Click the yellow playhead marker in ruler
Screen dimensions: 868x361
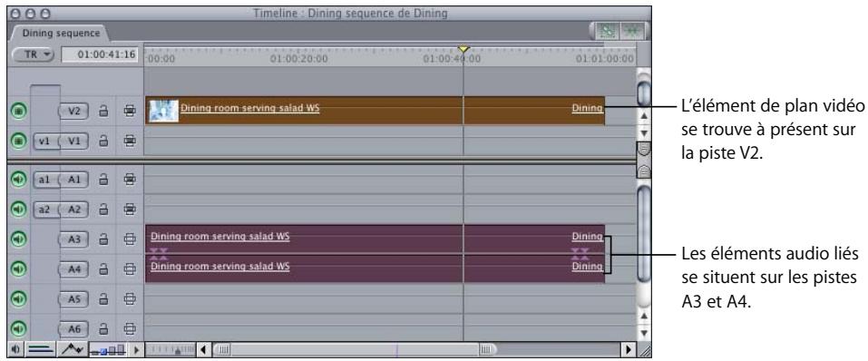[x=463, y=50]
